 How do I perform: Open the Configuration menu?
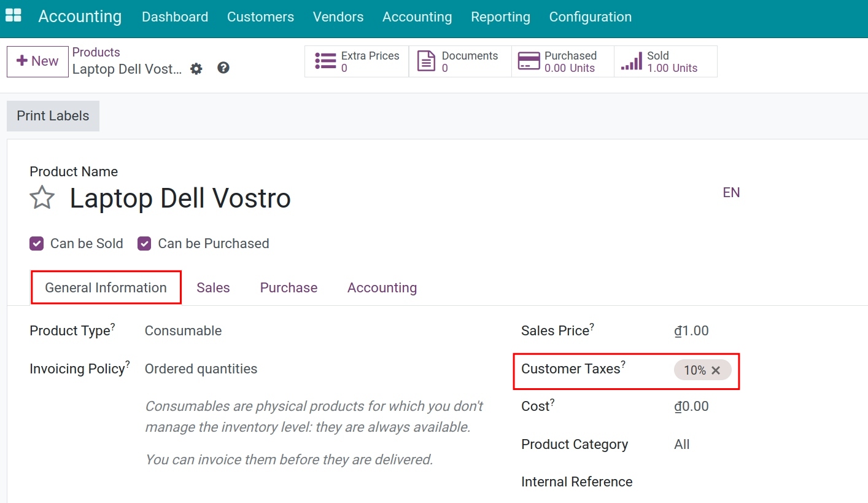pos(591,17)
